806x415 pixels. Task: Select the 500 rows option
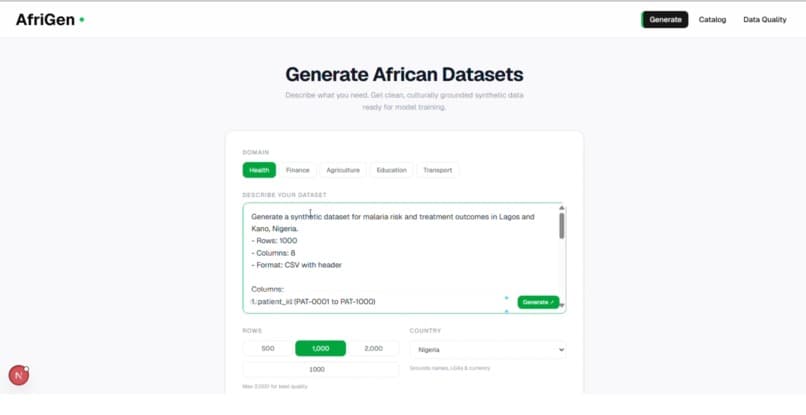click(268, 349)
